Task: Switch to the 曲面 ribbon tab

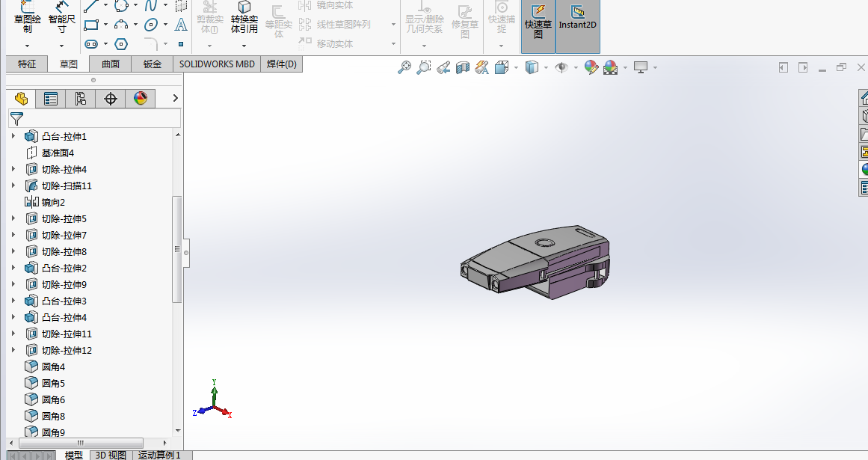Action: tap(111, 64)
